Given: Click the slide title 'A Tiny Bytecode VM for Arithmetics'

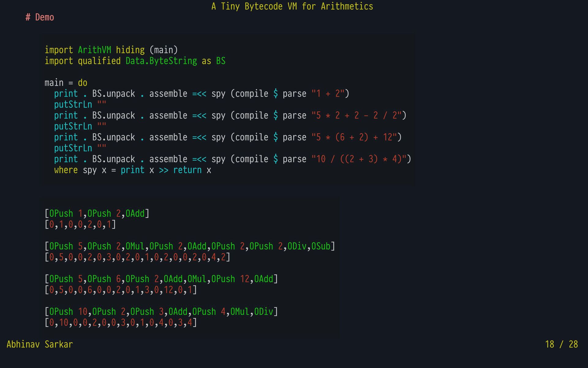Looking at the screenshot, I should (x=292, y=6).
